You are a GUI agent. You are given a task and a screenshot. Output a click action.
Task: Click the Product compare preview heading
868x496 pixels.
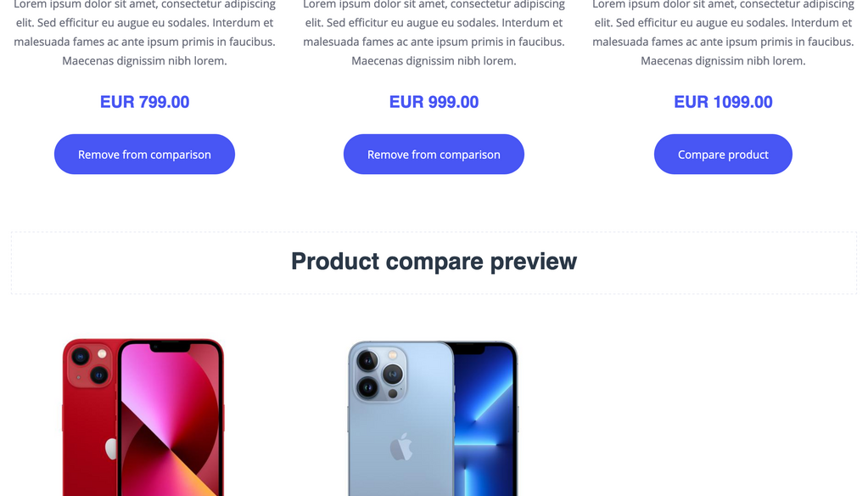434,261
